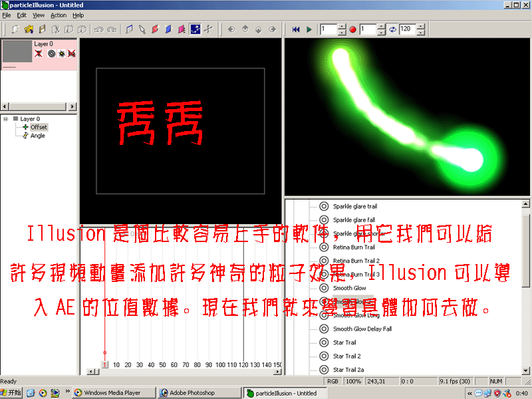
Task: Select the Smooth Glow emitter
Action: pyautogui.click(x=350, y=288)
